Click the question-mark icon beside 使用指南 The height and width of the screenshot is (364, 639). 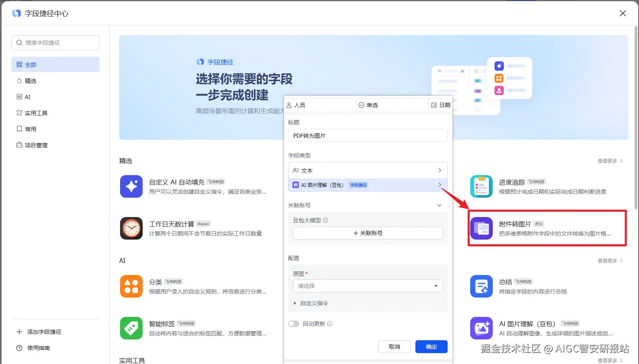(x=19, y=348)
